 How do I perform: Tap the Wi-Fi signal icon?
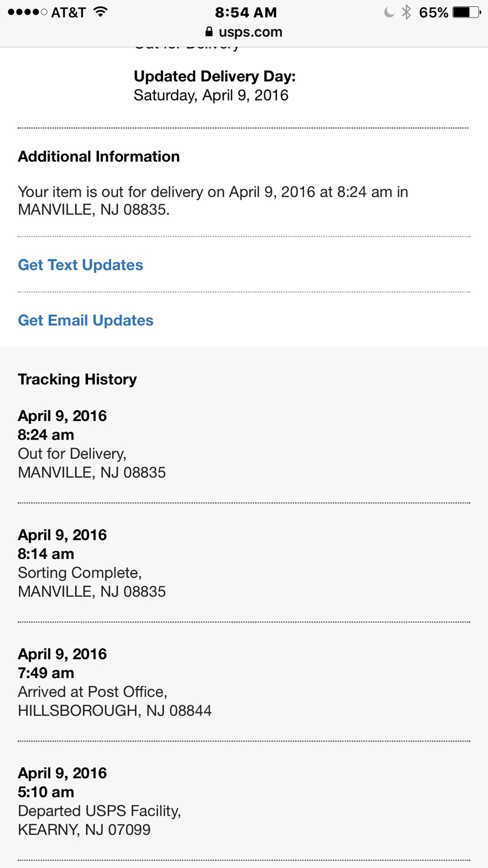click(x=101, y=12)
